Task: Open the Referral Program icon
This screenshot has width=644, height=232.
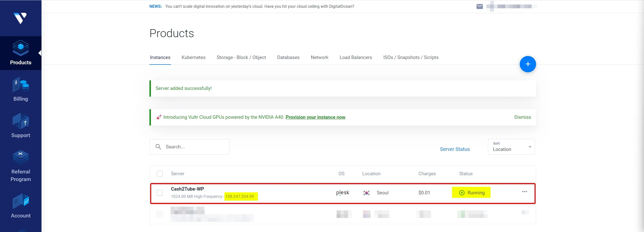Action: (x=21, y=157)
